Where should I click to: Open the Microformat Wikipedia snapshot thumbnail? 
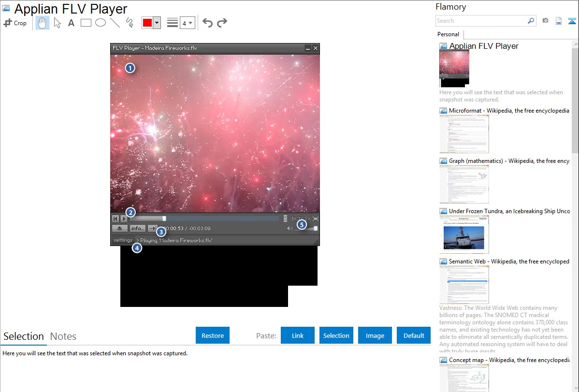(x=464, y=134)
